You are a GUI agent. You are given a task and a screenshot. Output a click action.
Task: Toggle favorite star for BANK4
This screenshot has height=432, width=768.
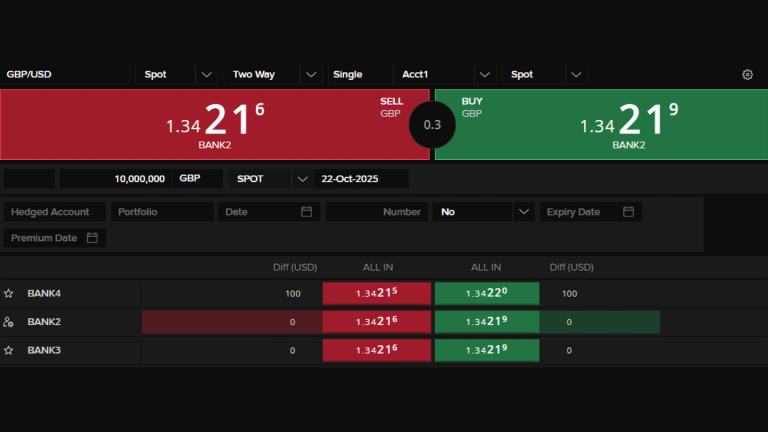(x=8, y=293)
